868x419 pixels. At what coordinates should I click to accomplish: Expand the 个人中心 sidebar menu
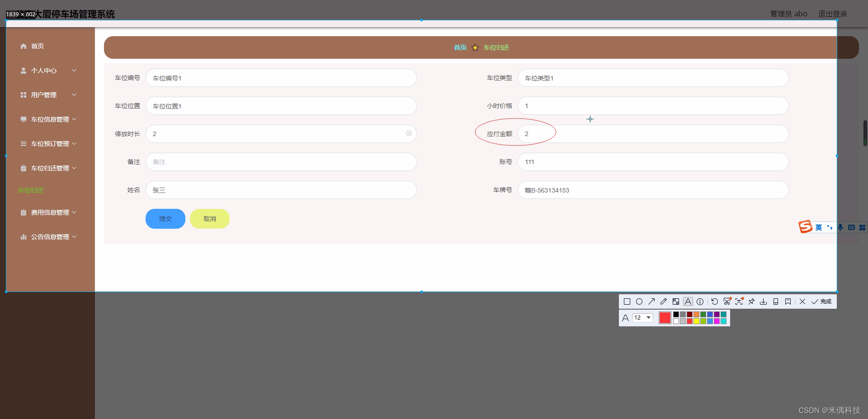[44, 71]
